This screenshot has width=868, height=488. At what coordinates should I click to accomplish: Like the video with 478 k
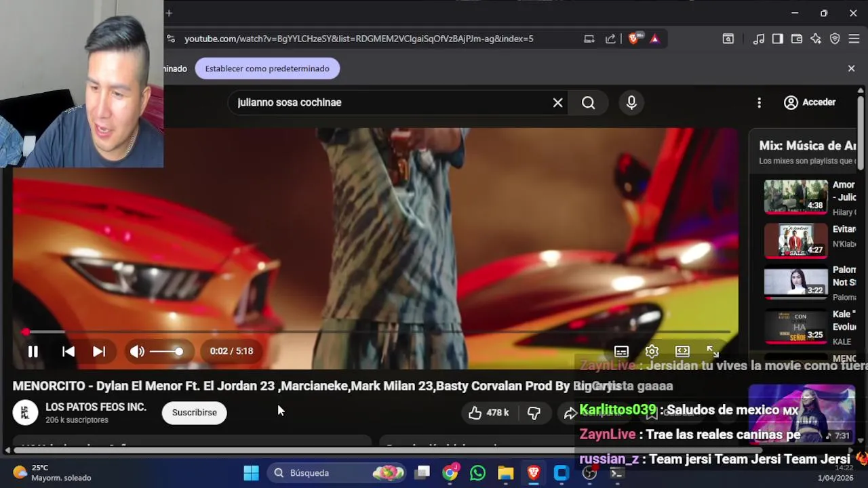(x=488, y=412)
